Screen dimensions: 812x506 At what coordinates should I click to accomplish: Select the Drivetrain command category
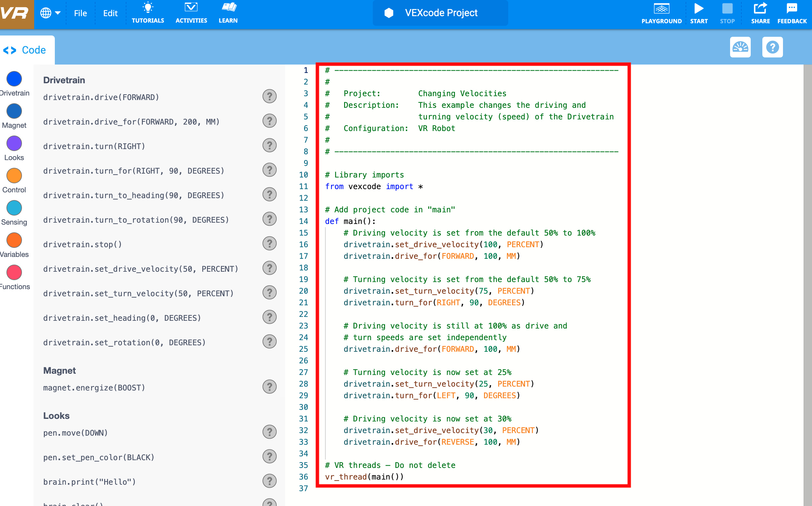point(14,79)
